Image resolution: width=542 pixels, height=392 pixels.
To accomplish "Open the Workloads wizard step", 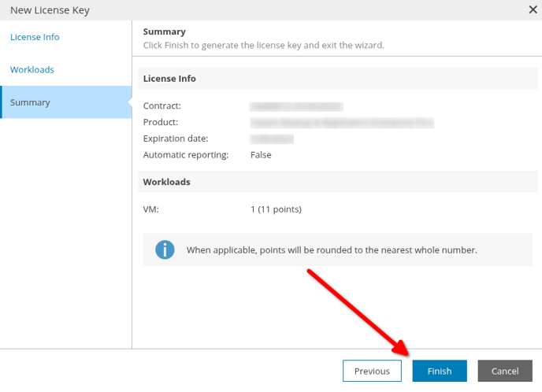I will click(x=32, y=69).
